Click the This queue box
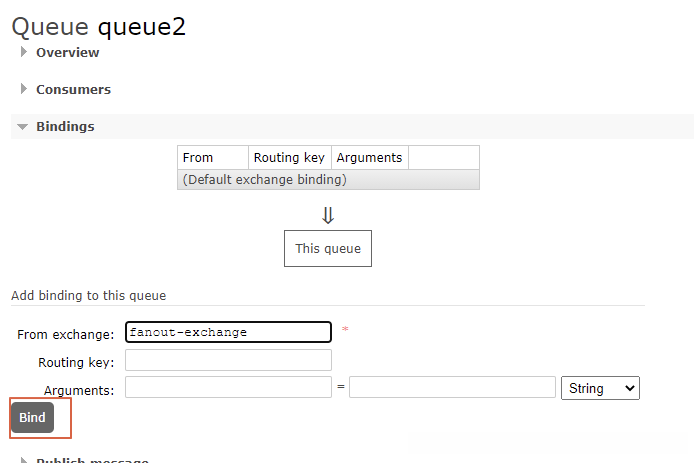 coord(328,248)
